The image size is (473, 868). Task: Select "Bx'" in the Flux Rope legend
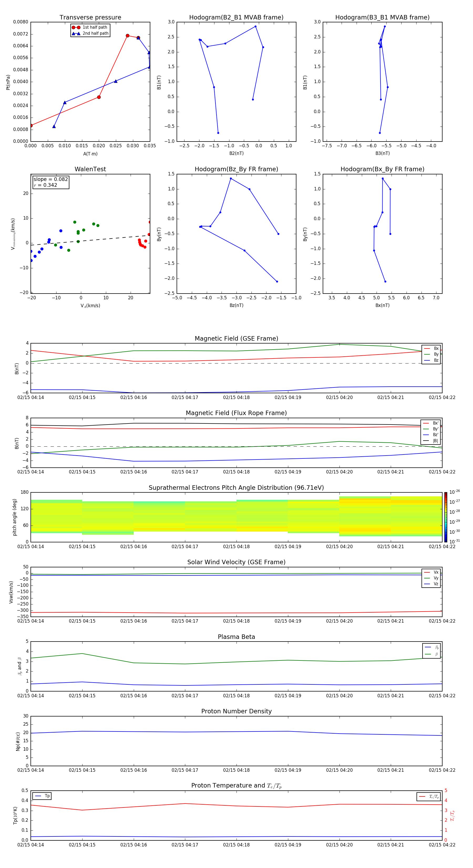[x=431, y=423]
